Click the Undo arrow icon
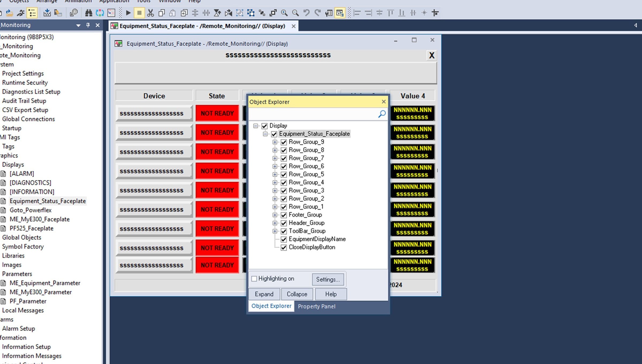Viewport: 642px width, 364px height. [x=307, y=13]
